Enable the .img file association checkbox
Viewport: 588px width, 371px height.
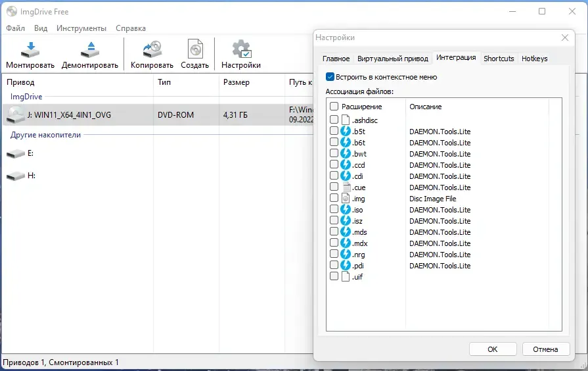click(334, 198)
